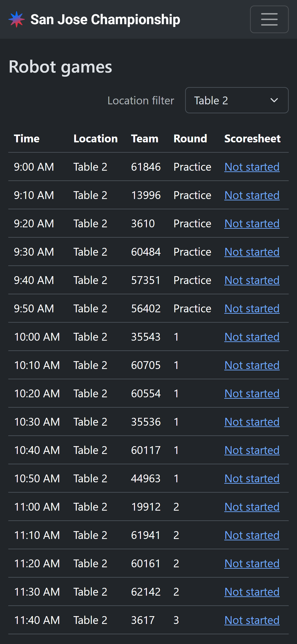Open scoresheet for team 60554
Screen dimensions: 297x644
[x=252, y=393]
